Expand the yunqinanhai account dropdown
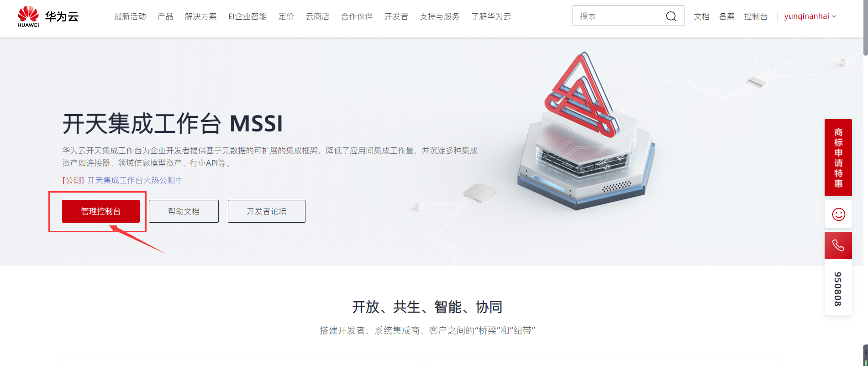 click(810, 16)
